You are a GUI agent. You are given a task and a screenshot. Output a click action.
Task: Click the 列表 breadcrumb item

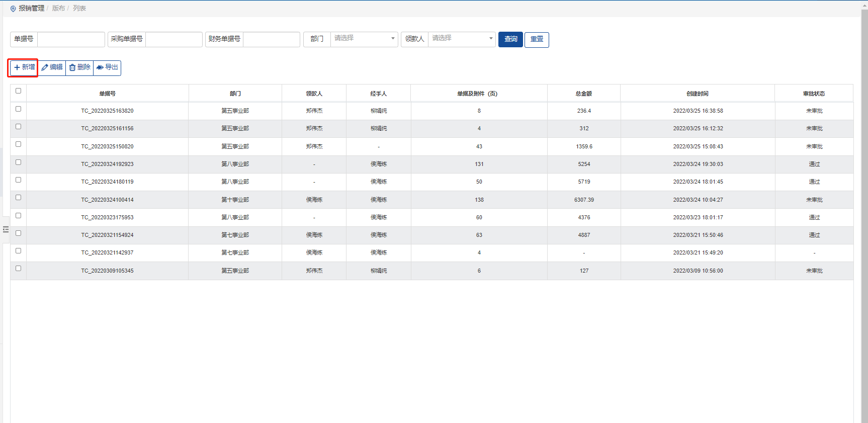click(x=79, y=9)
